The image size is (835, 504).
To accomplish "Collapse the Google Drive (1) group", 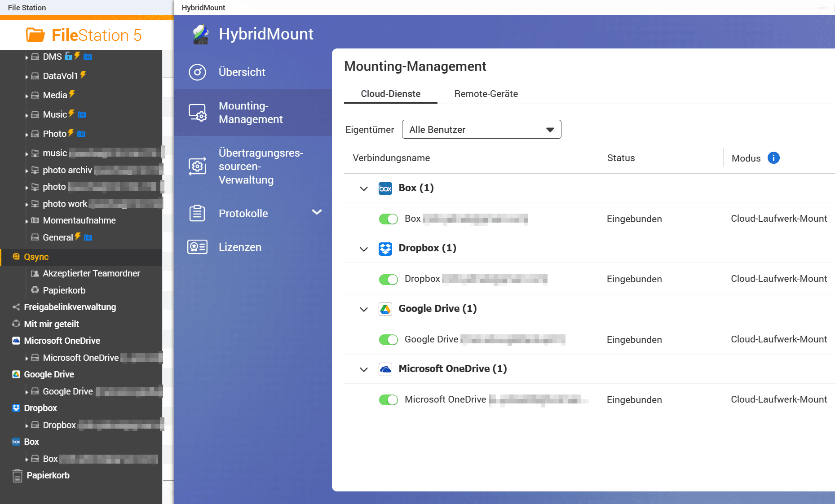I will 364,309.
